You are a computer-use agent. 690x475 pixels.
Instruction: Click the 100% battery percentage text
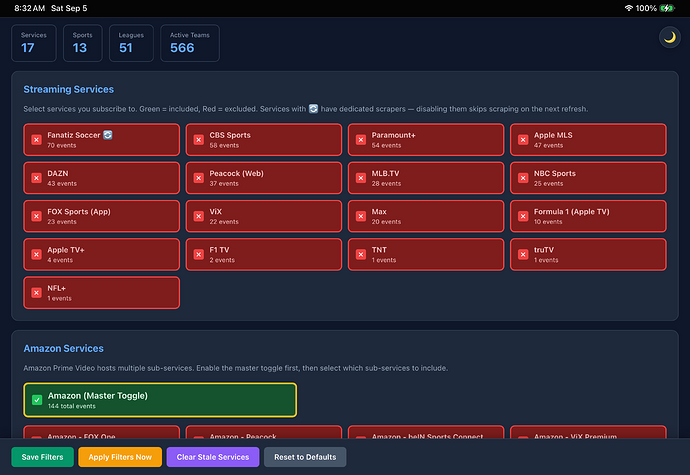tap(646, 8)
